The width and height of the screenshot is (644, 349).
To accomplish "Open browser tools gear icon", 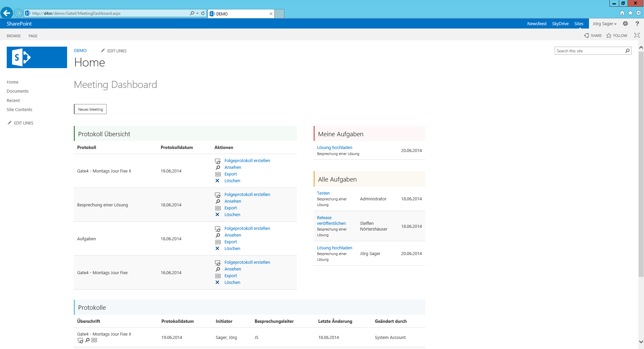I will click(639, 13).
